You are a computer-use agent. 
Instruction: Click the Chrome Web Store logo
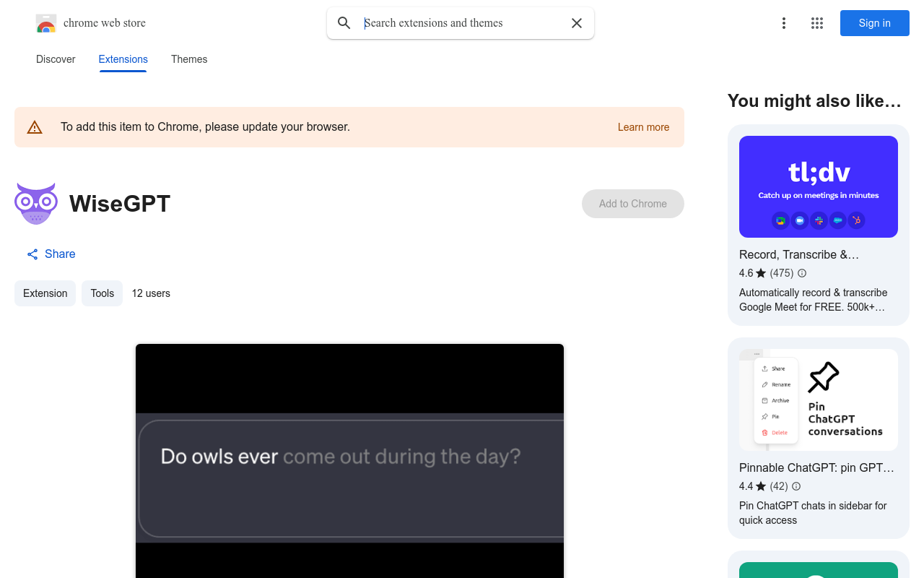(46, 23)
